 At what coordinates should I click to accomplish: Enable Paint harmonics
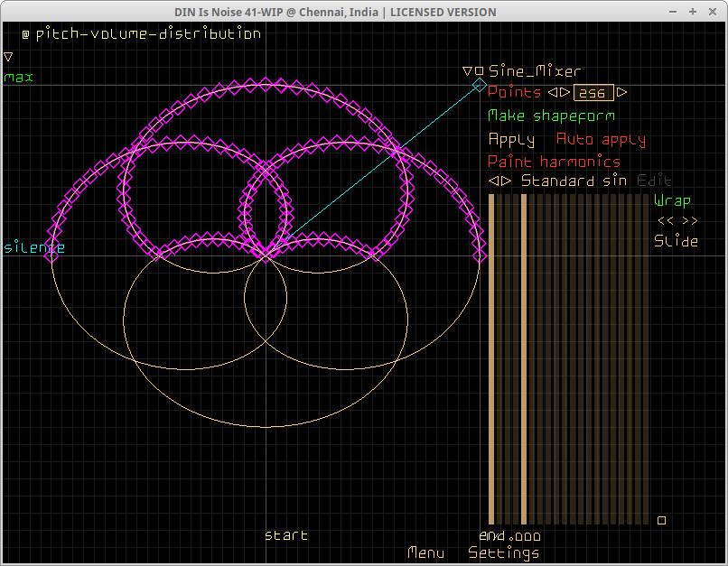pyautogui.click(x=554, y=162)
